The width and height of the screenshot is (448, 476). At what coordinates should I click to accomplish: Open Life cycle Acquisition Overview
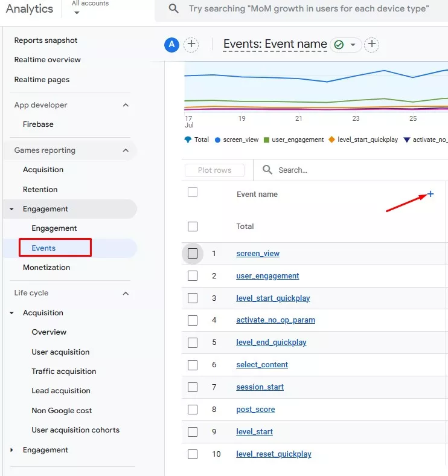[x=49, y=332]
